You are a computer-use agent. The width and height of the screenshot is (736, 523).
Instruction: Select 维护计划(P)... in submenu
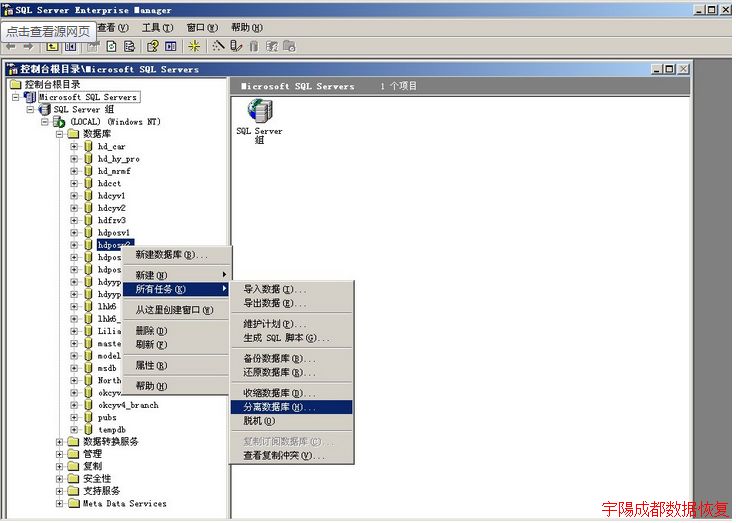coord(291,324)
